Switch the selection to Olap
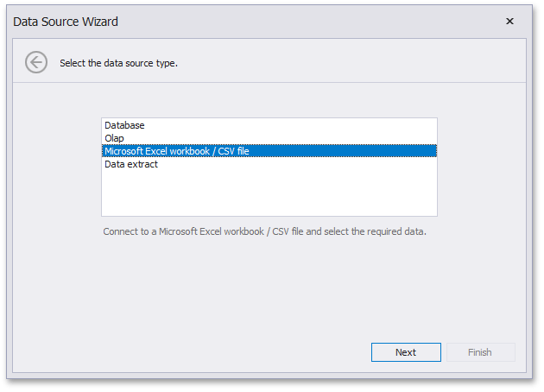Viewport: 544px width, 392px height. pos(114,138)
